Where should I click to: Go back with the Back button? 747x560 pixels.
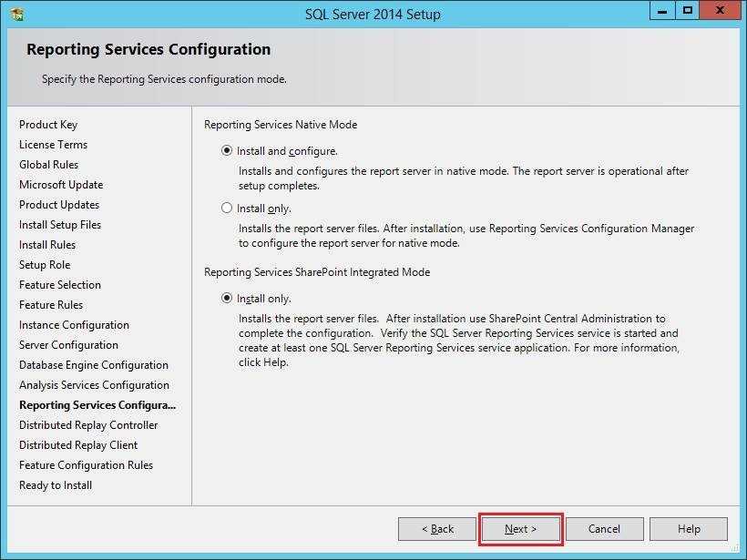pos(437,529)
